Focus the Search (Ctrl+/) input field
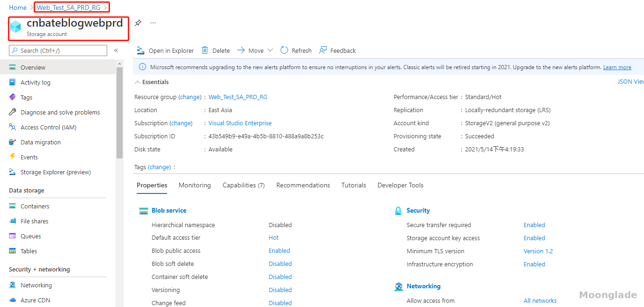Screen dimensions: 644x307 [58, 50]
